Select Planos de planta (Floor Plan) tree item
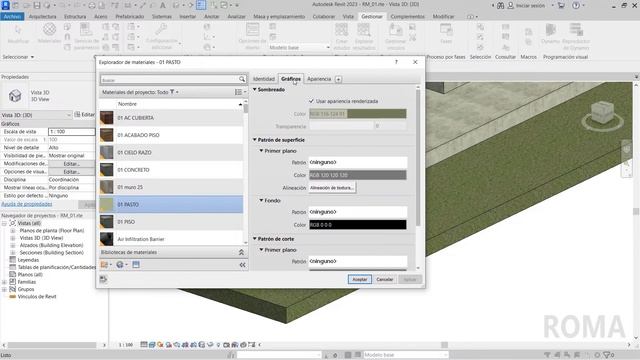The height and width of the screenshot is (360, 640). click(52, 231)
